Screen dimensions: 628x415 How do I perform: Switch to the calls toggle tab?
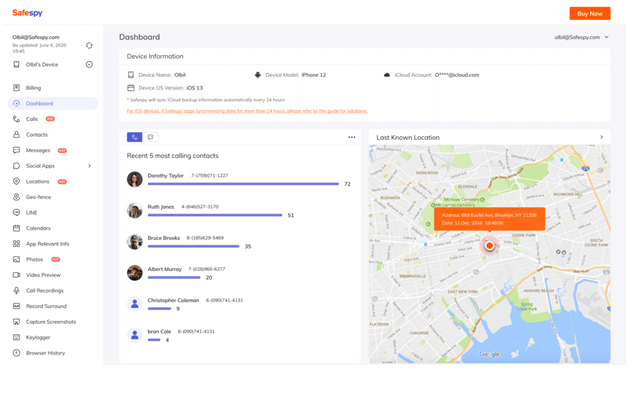[x=134, y=137]
